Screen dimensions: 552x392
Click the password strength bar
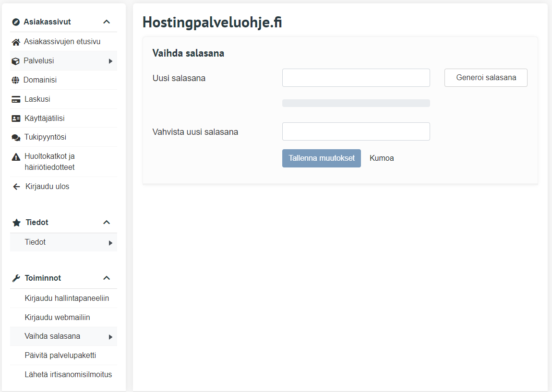tap(356, 103)
